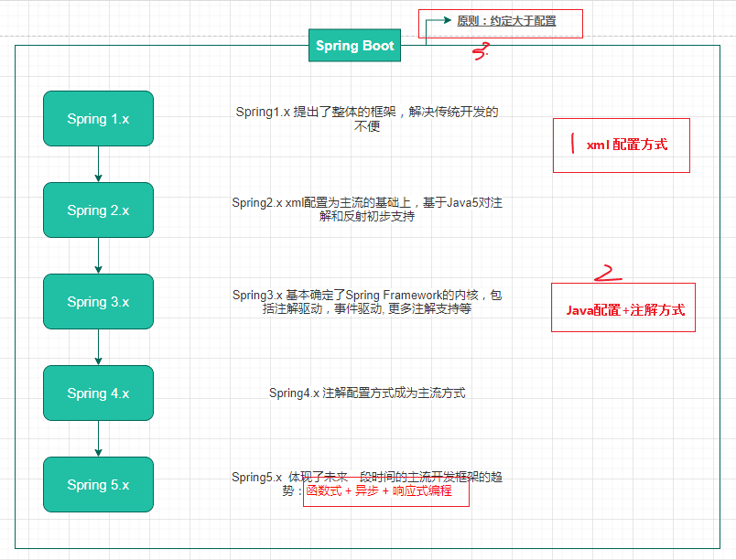Pick the Spring 3.x green box
736x560 pixels.
(x=98, y=302)
